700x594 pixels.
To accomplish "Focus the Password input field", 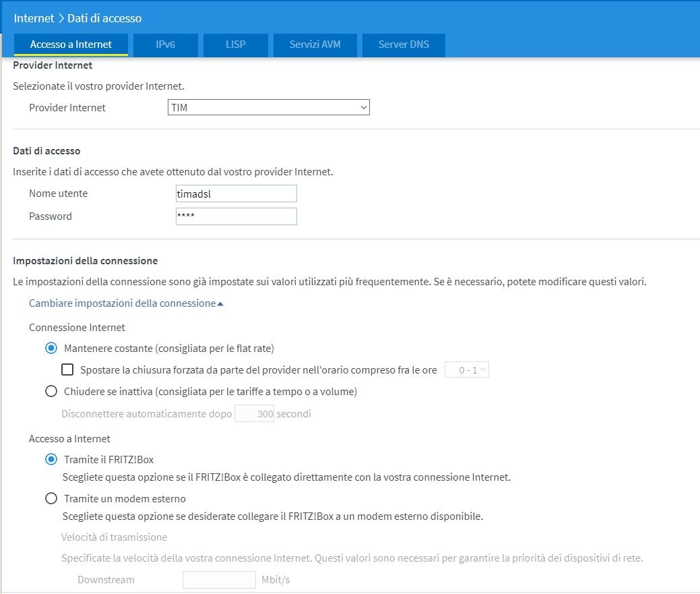I will (x=236, y=216).
